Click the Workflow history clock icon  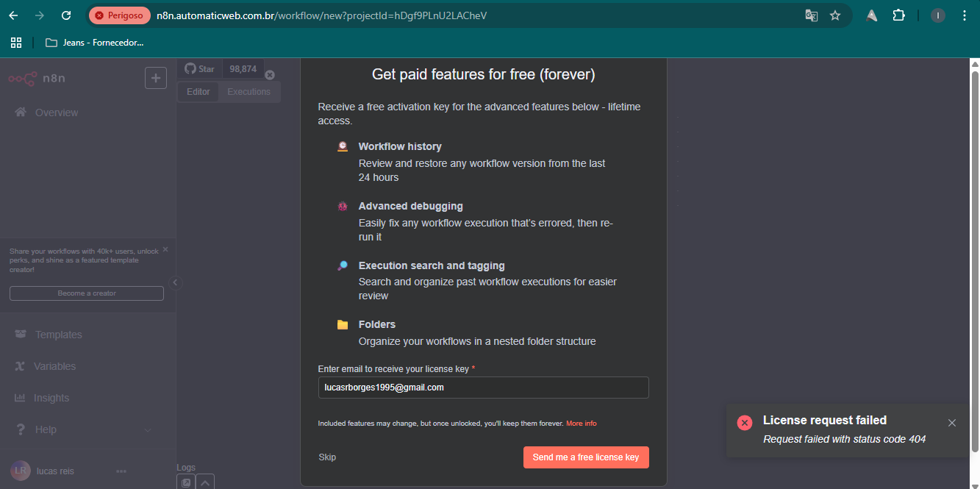point(343,146)
